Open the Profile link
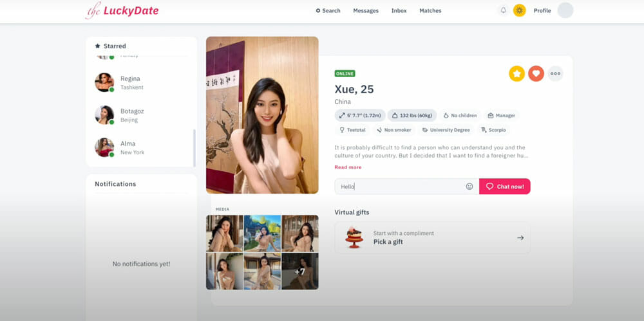 542,11
